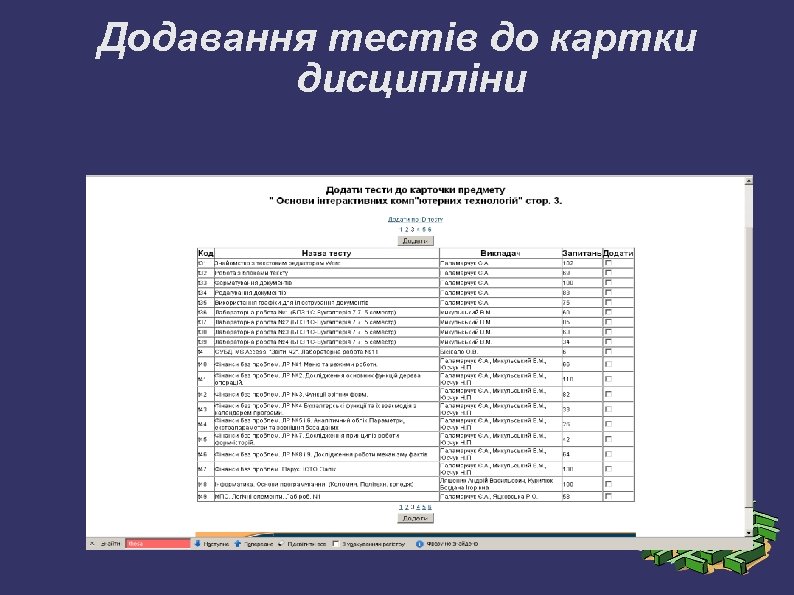Check Додати for Фінанси без проблем ЛР №3
This screenshot has width=794, height=595.
608,394
